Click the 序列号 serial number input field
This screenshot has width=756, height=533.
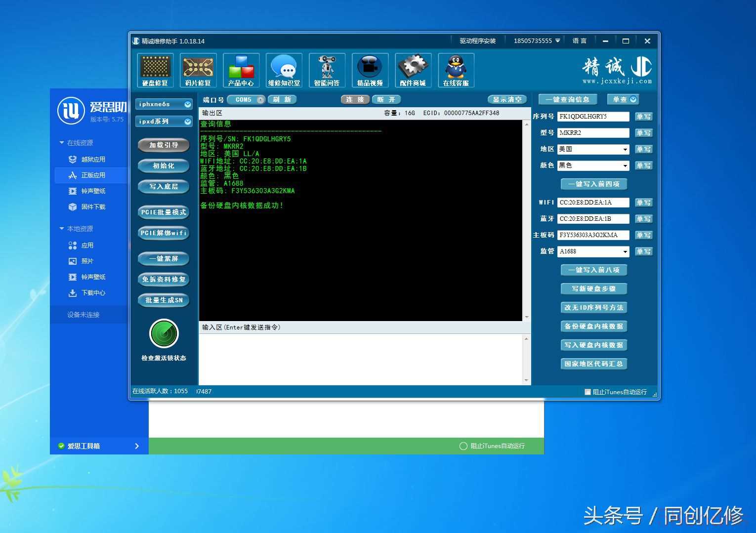click(593, 117)
